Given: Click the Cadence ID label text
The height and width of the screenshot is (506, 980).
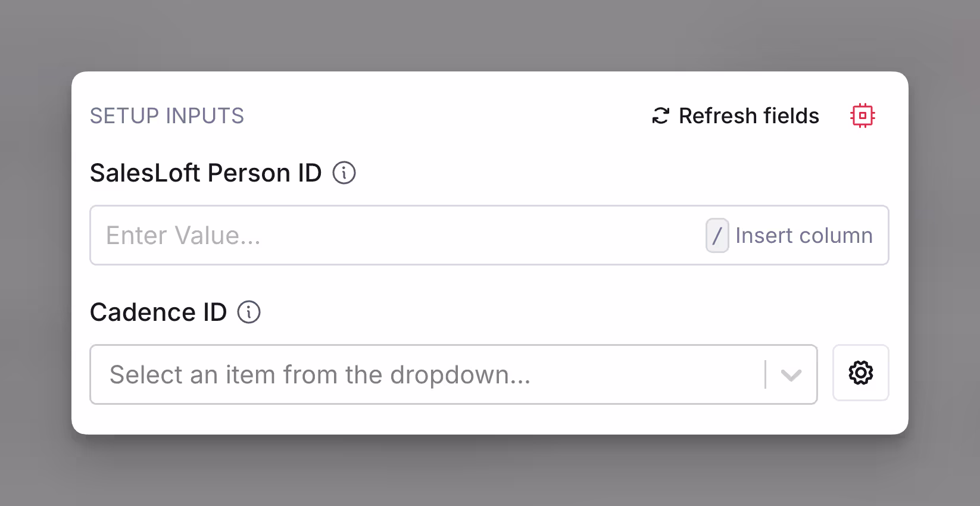Looking at the screenshot, I should (x=158, y=312).
